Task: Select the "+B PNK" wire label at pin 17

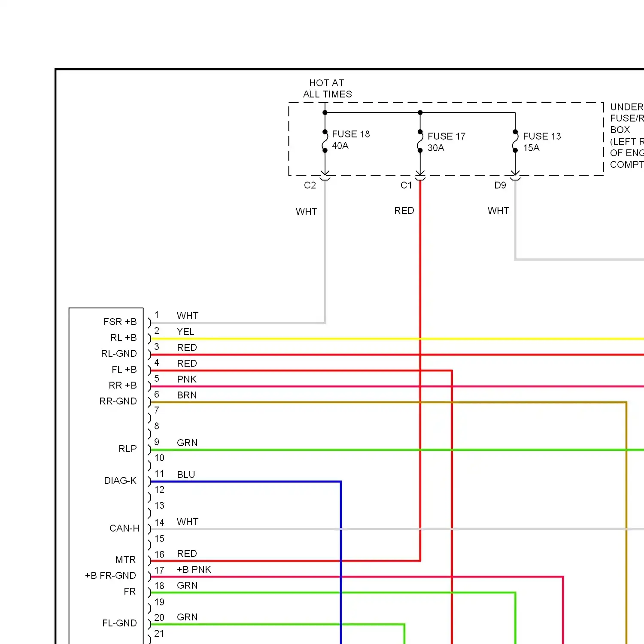Action: click(194, 569)
